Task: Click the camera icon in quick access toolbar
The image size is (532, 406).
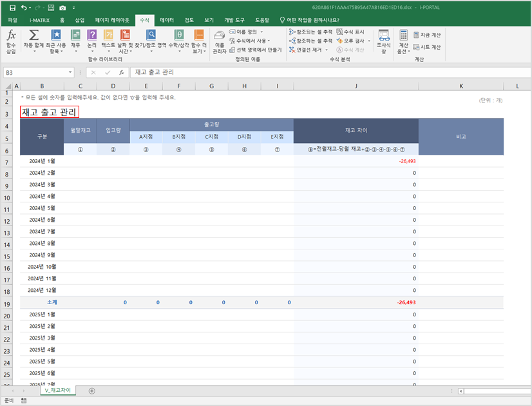Action: 62,8
